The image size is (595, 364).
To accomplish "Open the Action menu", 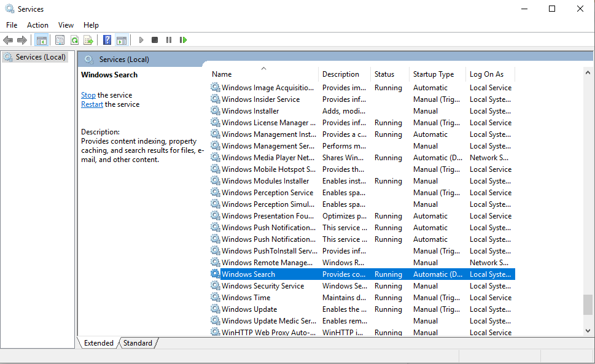I will (x=37, y=25).
